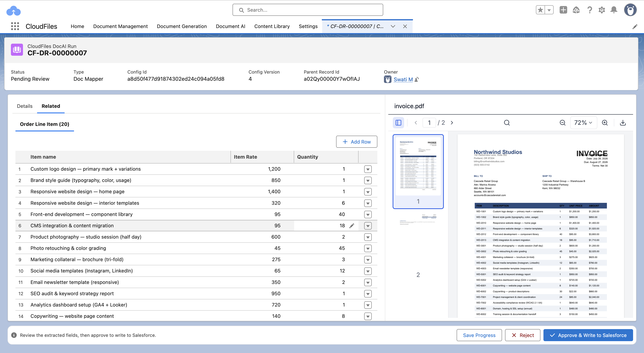644x353 pixels.
Task: Edit navigation bar with pencil icon
Action: pos(635,27)
